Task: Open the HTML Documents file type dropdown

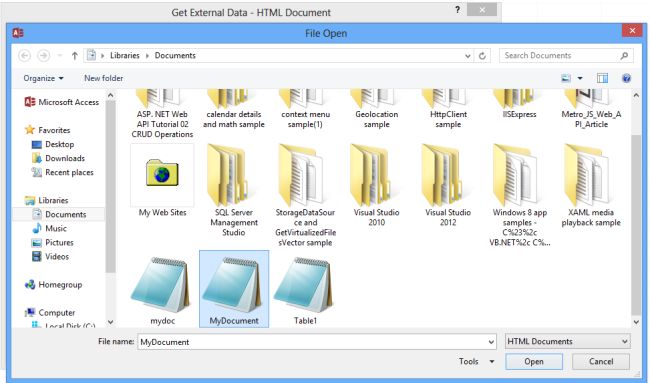Action: 568,342
